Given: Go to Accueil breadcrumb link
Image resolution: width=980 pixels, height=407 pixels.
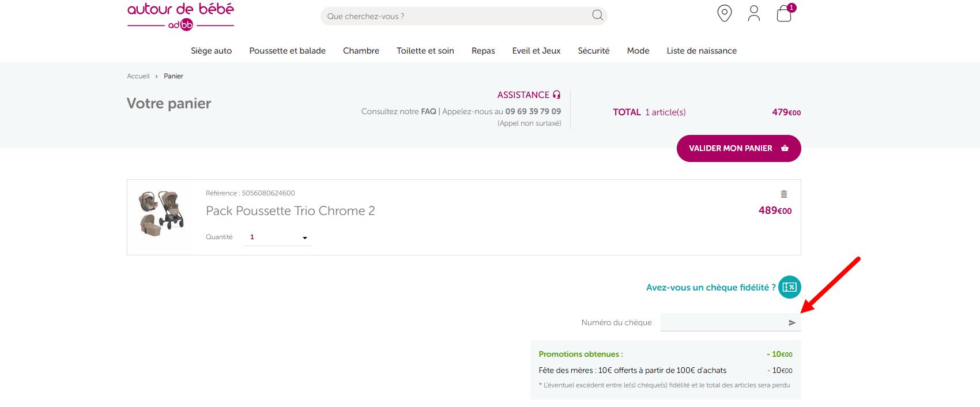Looking at the screenshot, I should tap(138, 76).
